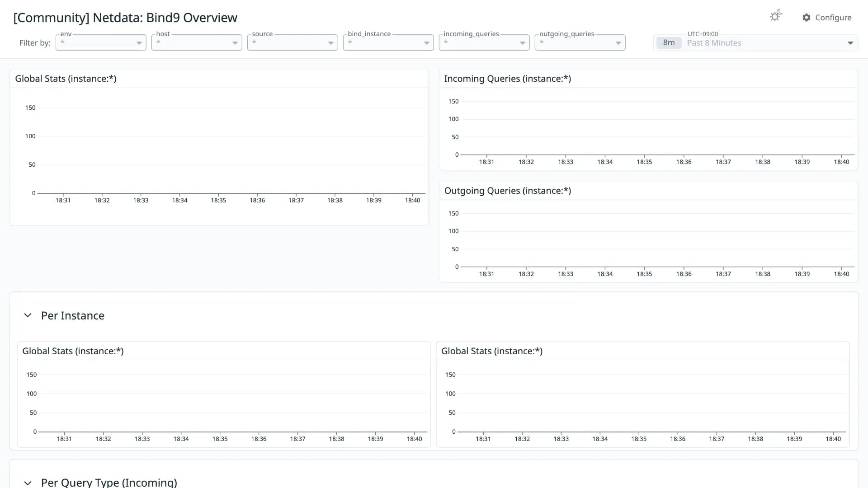Click the Configure gear icon
This screenshot has width=868, height=488.
(807, 18)
